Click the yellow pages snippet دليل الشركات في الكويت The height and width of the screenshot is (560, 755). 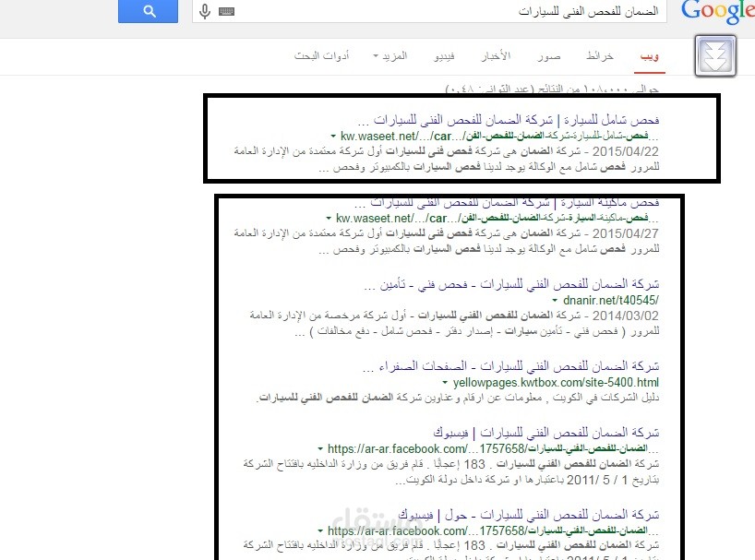pyautogui.click(x=458, y=398)
